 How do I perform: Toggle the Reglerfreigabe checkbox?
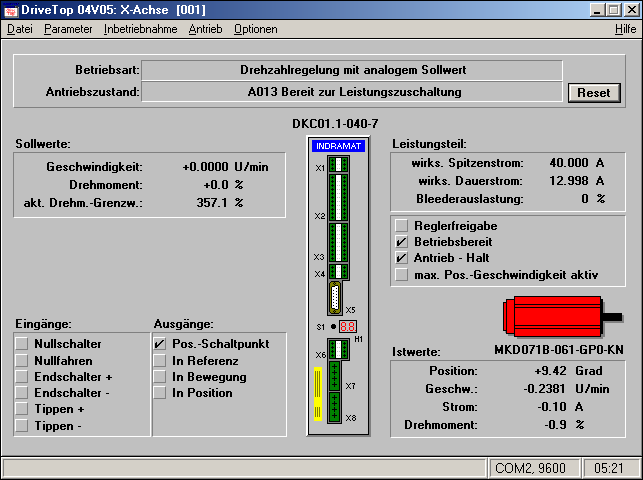point(401,225)
